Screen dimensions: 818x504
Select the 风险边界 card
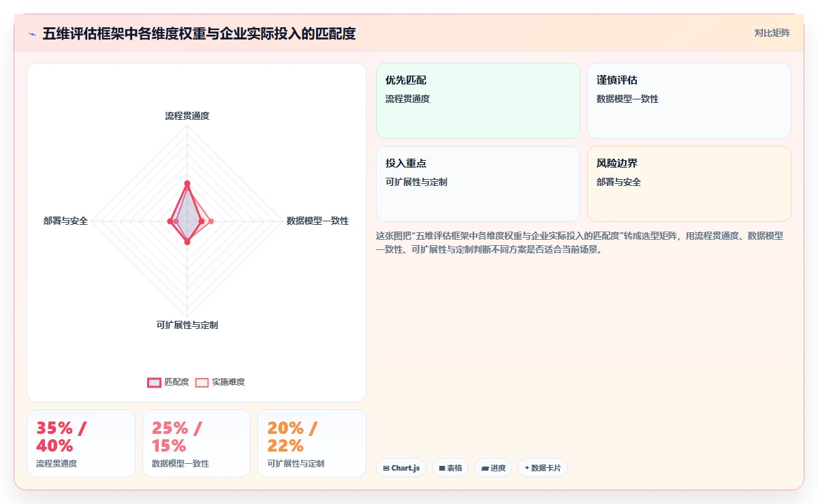click(x=689, y=184)
